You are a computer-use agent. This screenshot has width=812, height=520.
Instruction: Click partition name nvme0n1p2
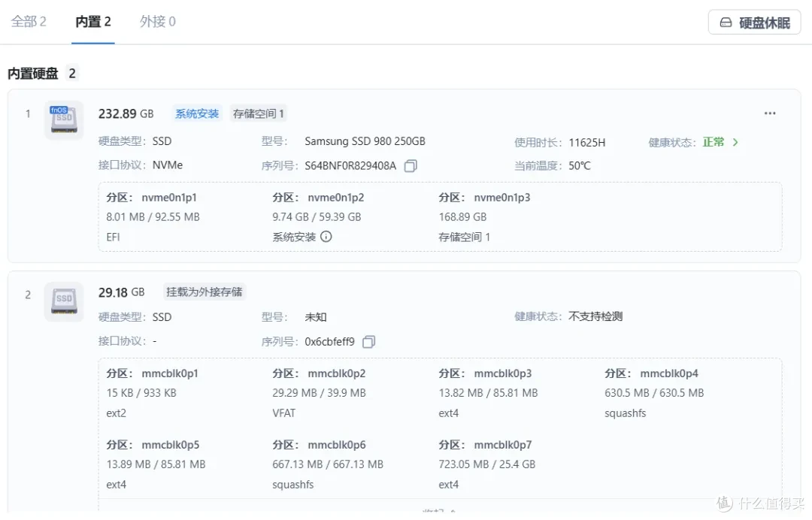[335, 198]
